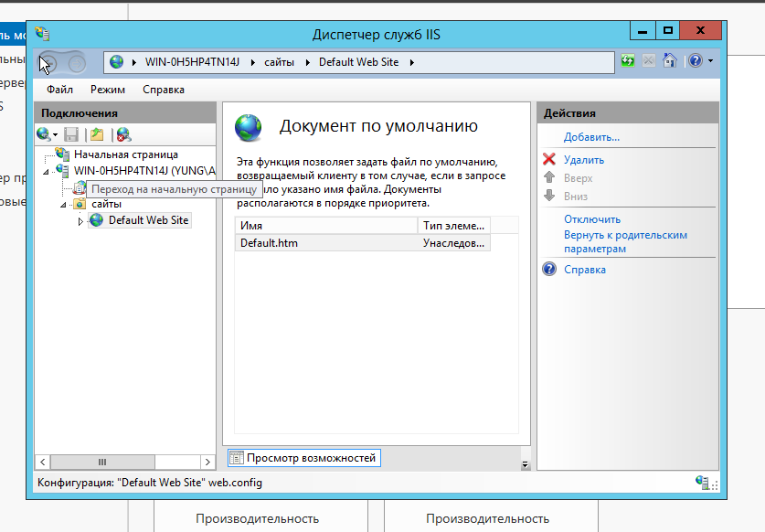Image resolution: width=765 pixels, height=532 pixels.
Task: Click the Save connections disk icon
Action: click(x=71, y=134)
